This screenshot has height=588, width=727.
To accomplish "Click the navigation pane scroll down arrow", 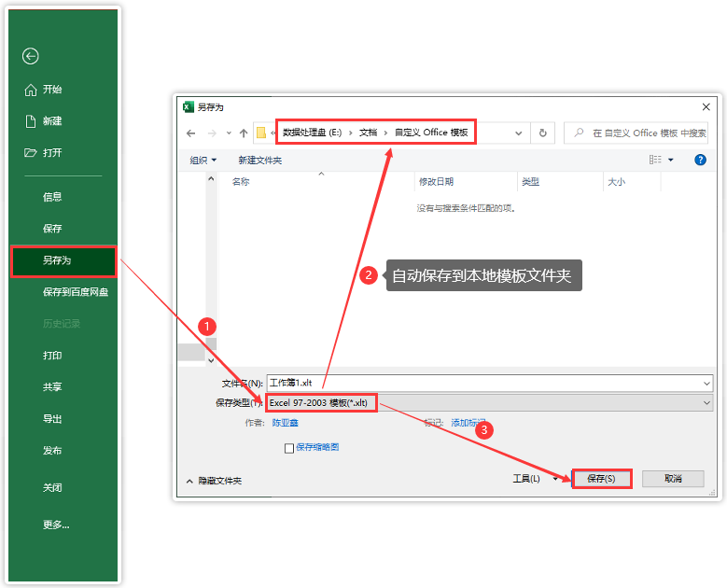I will (x=211, y=360).
